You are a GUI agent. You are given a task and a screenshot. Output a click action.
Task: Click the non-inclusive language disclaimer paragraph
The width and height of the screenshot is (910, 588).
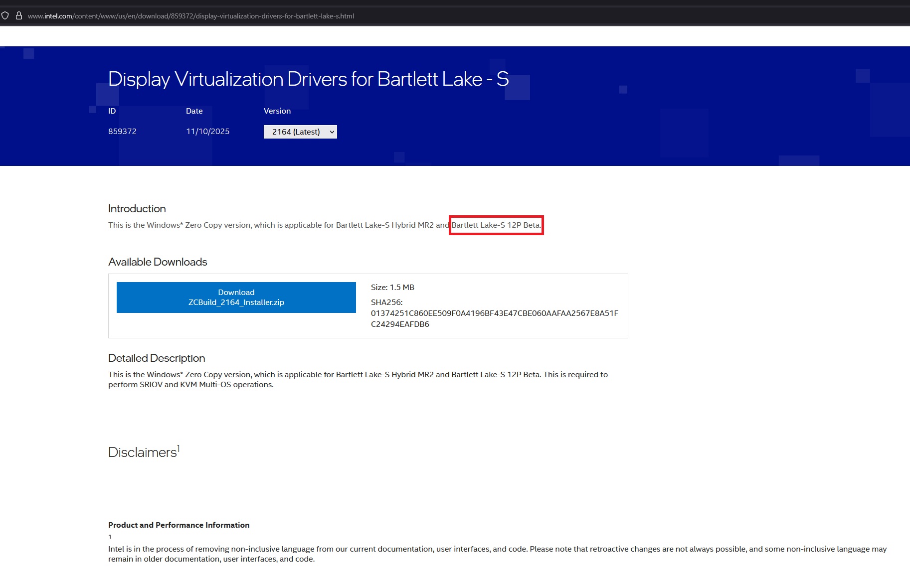(x=498, y=554)
